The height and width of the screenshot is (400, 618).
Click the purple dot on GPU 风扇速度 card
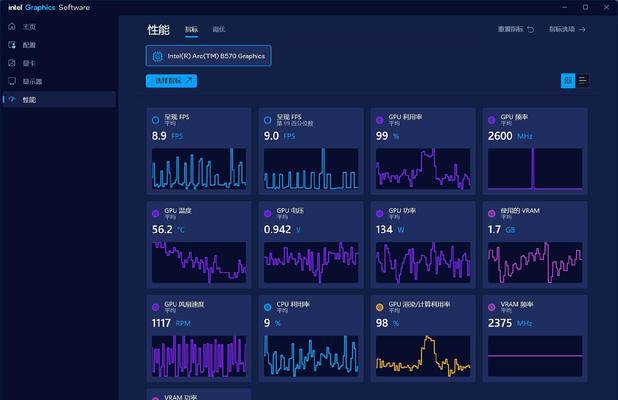[x=156, y=307]
